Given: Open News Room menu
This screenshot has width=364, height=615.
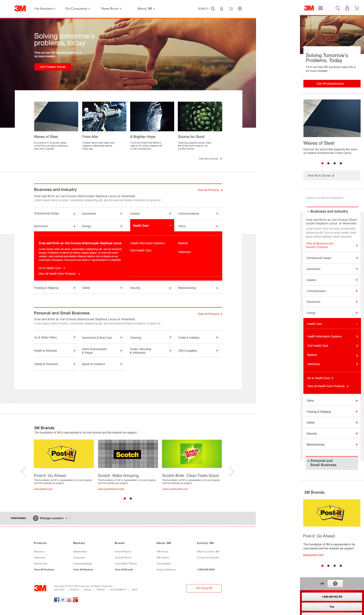Looking at the screenshot, I should click(x=111, y=9).
